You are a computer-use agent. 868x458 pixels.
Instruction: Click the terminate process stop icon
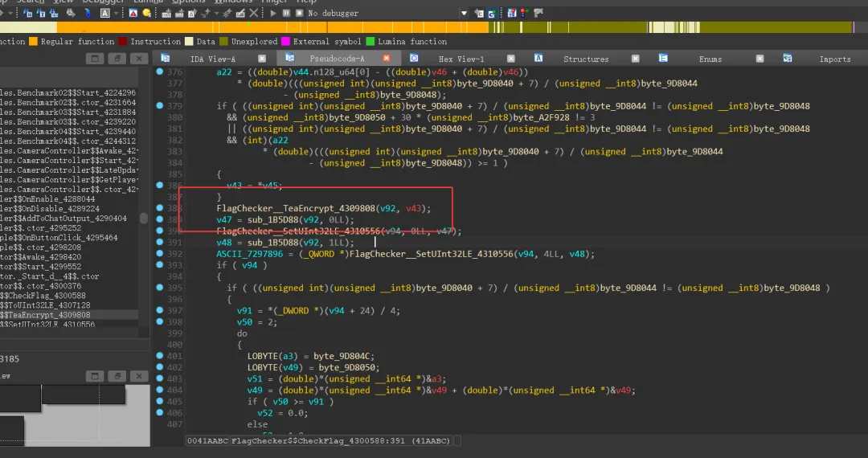[x=300, y=13]
